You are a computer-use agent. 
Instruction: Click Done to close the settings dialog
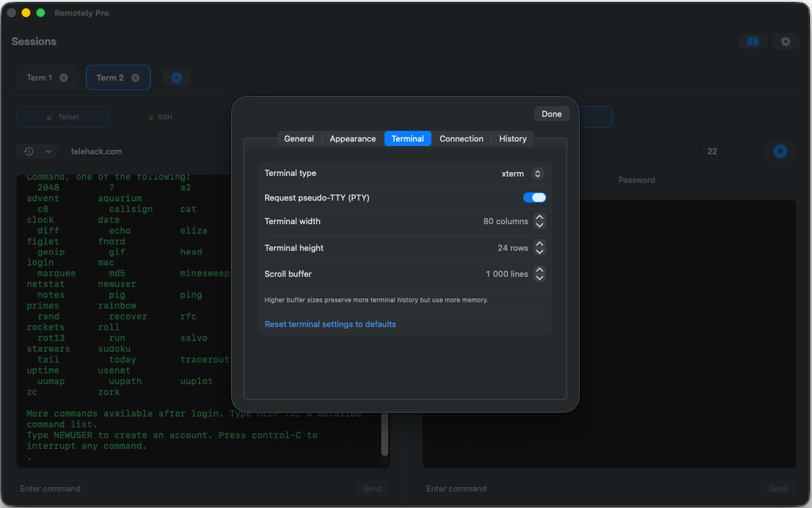pos(551,114)
